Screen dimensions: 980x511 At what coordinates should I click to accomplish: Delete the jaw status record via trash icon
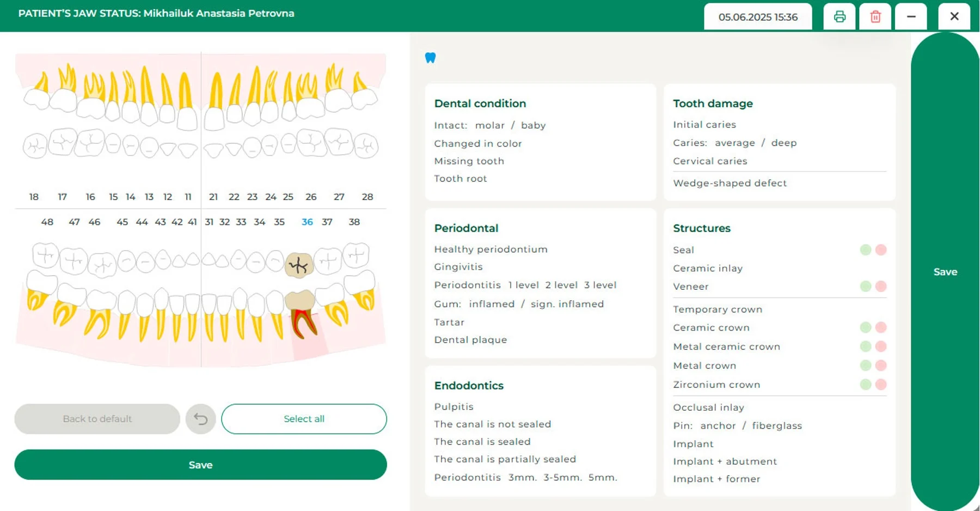pyautogui.click(x=875, y=17)
